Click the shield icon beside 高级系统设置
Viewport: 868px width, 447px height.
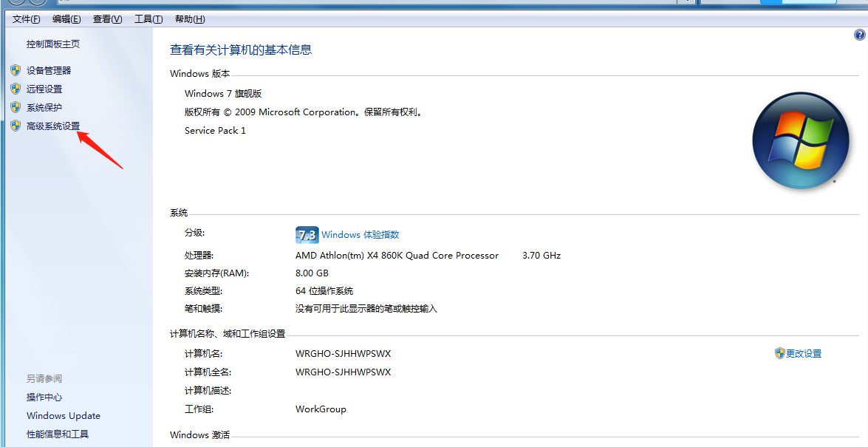(x=16, y=126)
